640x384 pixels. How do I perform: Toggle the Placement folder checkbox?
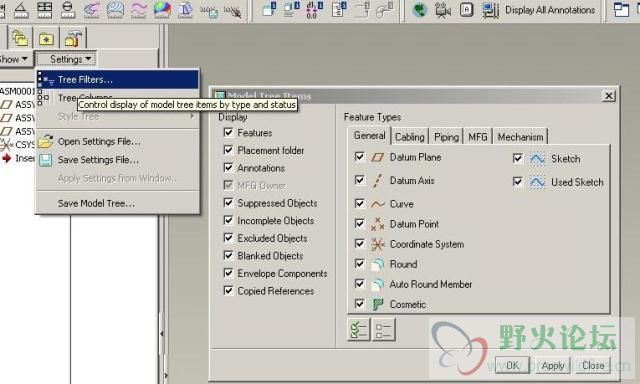[x=229, y=150]
